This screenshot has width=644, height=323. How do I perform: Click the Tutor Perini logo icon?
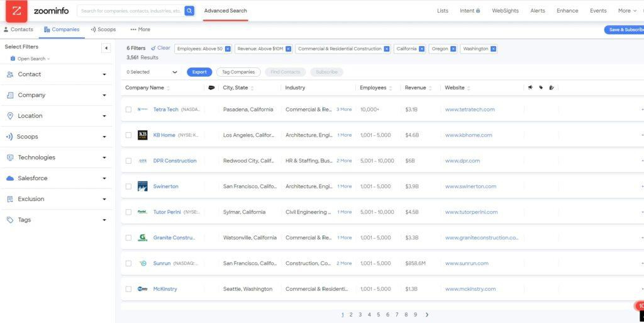[x=143, y=212]
